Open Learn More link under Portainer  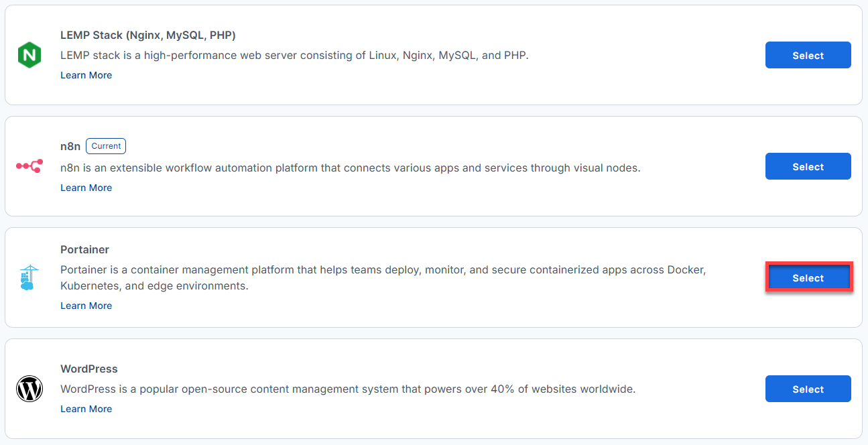point(86,306)
